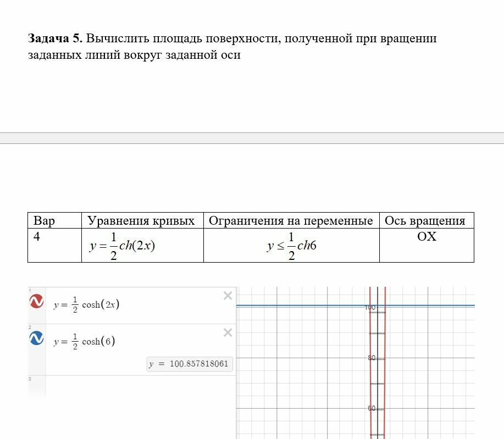Viewport: 504px width, 439px height.
Task: Click the table cell with variant number 4
Action: point(54,245)
